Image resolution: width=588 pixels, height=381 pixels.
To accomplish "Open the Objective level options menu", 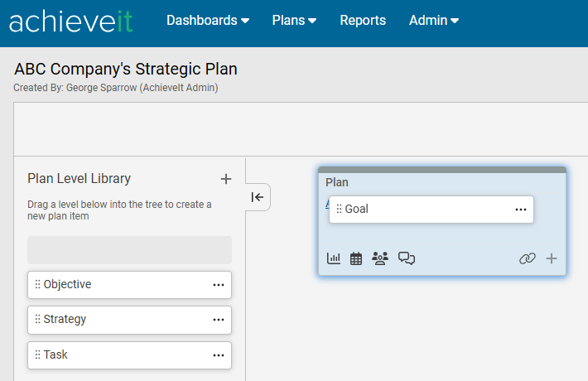I will [219, 285].
